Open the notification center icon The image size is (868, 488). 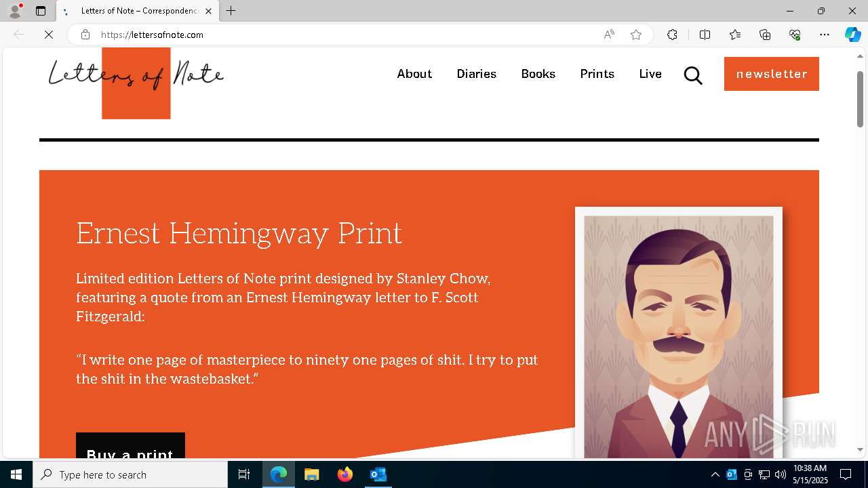(x=846, y=474)
